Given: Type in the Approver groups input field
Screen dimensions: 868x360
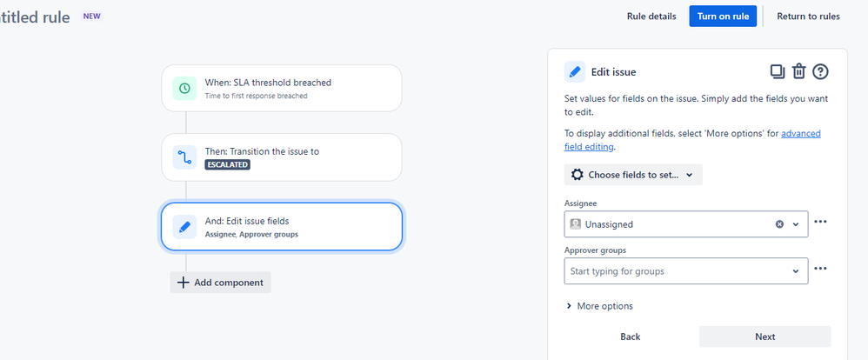Looking at the screenshot, I should pyautogui.click(x=674, y=271).
